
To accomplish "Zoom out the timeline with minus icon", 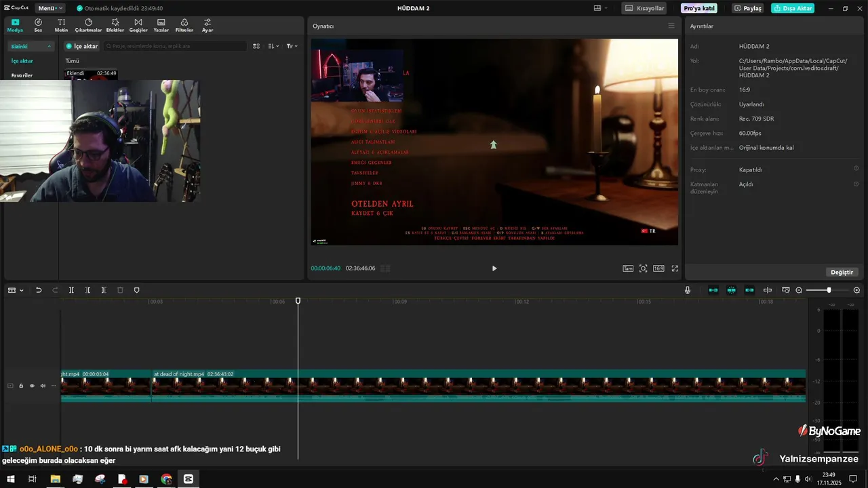I will tap(799, 290).
